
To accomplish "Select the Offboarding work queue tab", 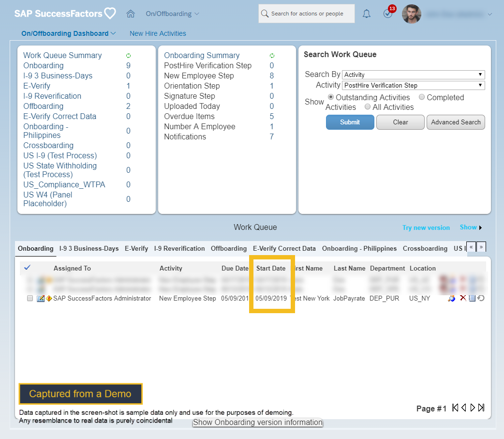I will pyautogui.click(x=229, y=249).
